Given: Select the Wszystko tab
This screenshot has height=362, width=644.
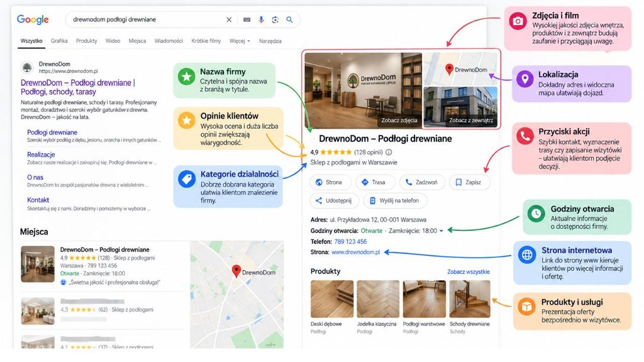Looking at the screenshot, I should coord(31,41).
